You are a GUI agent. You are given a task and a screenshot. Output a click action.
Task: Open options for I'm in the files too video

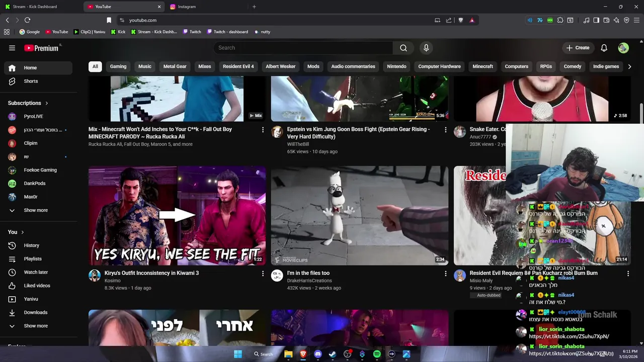(445, 274)
